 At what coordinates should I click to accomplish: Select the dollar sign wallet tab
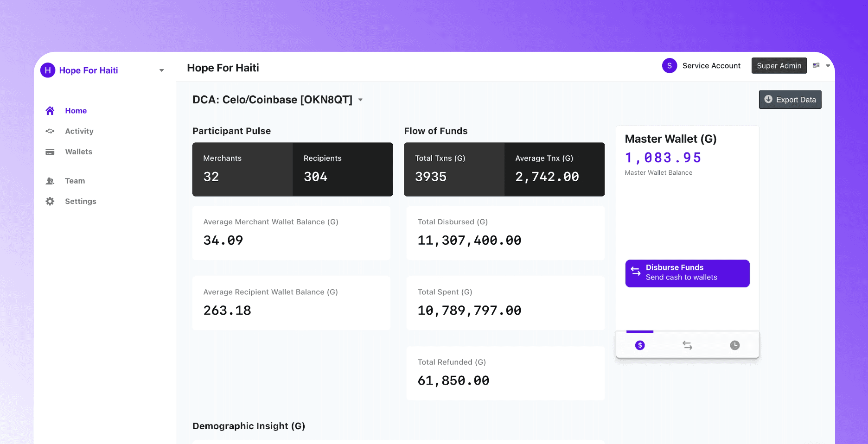tap(640, 345)
